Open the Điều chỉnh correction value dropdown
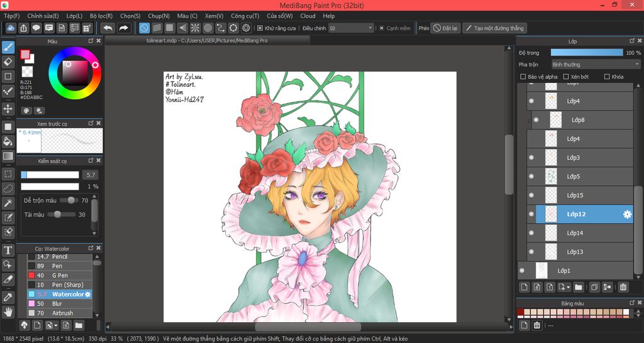Viewport: 644px width, 343px height. tap(351, 28)
